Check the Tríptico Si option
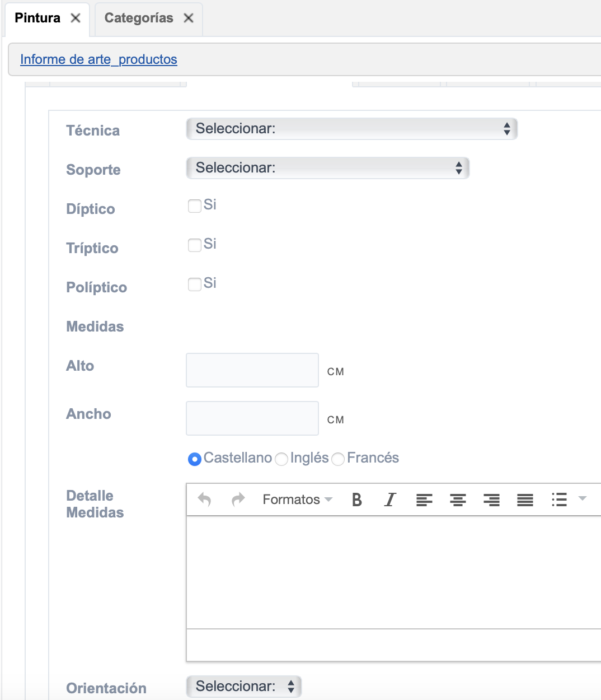Image resolution: width=601 pixels, height=700 pixels. click(195, 245)
